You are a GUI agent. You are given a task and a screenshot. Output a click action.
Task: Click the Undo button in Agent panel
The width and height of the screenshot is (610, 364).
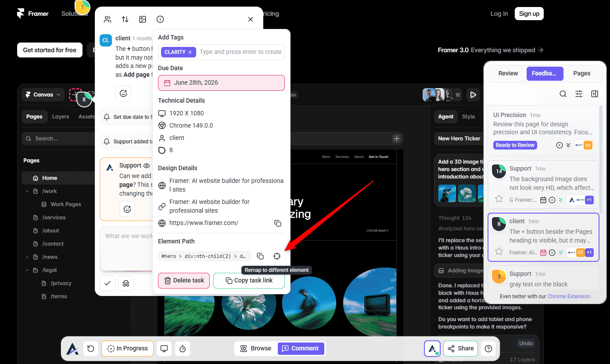pyautogui.click(x=525, y=343)
